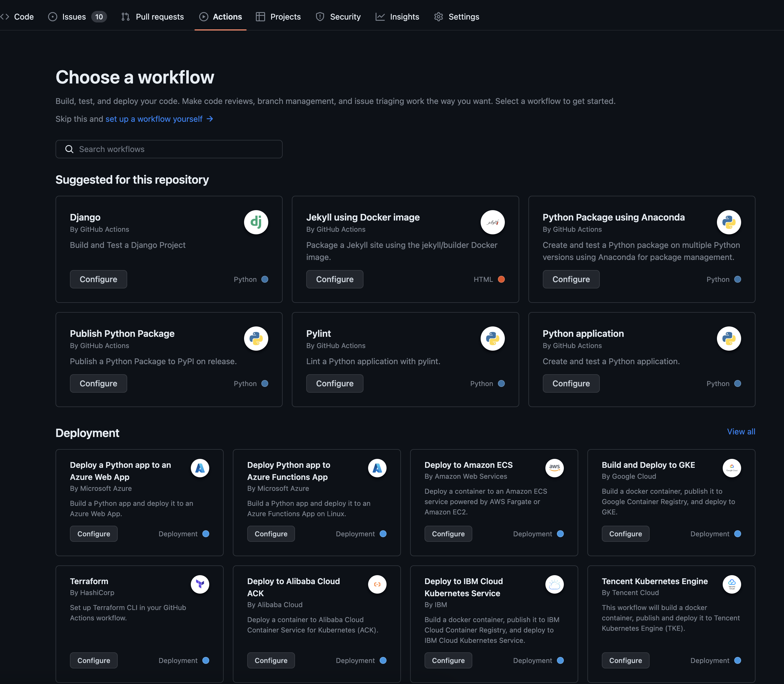The image size is (784, 684).
Task: Click the Code brackets icon in nav
Action: 5,17
